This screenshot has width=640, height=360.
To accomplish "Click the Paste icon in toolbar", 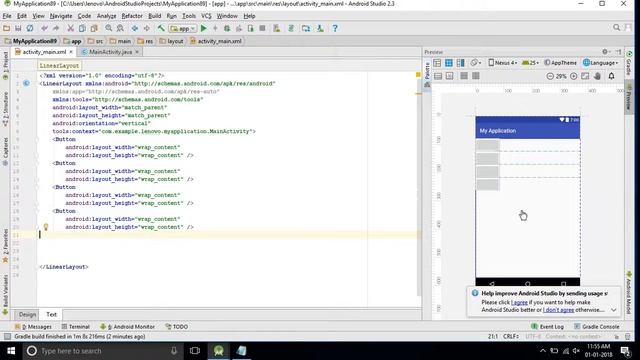I will pos(94,28).
